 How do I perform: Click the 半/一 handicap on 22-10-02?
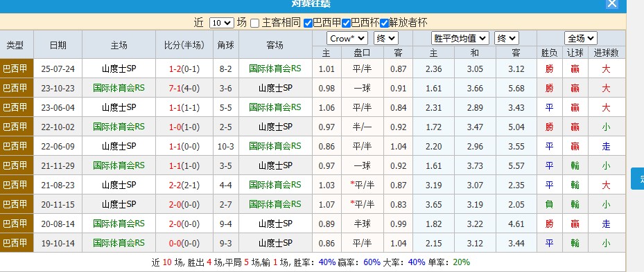[x=363, y=127]
